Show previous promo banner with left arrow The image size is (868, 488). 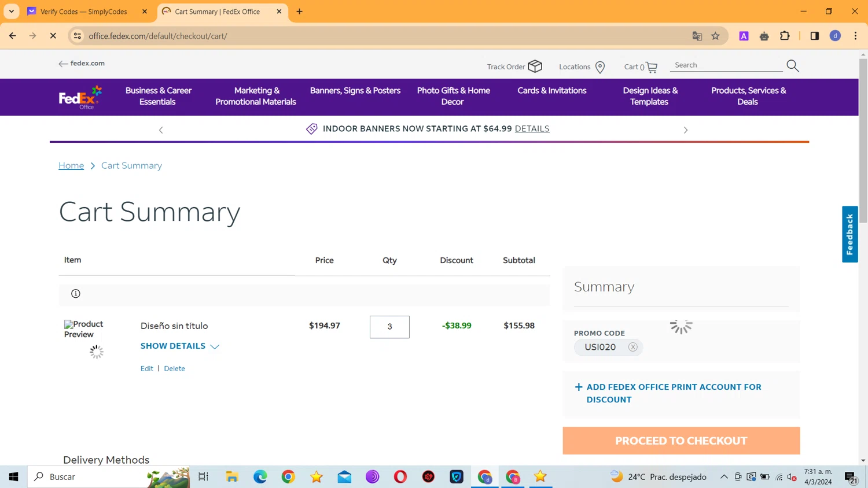(x=161, y=130)
